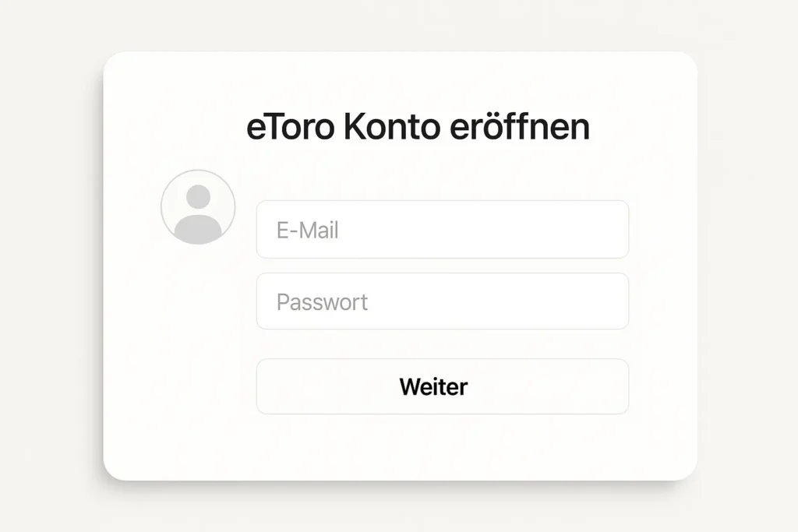Click the E-Mail input field
The height and width of the screenshot is (532, 798).
point(442,229)
